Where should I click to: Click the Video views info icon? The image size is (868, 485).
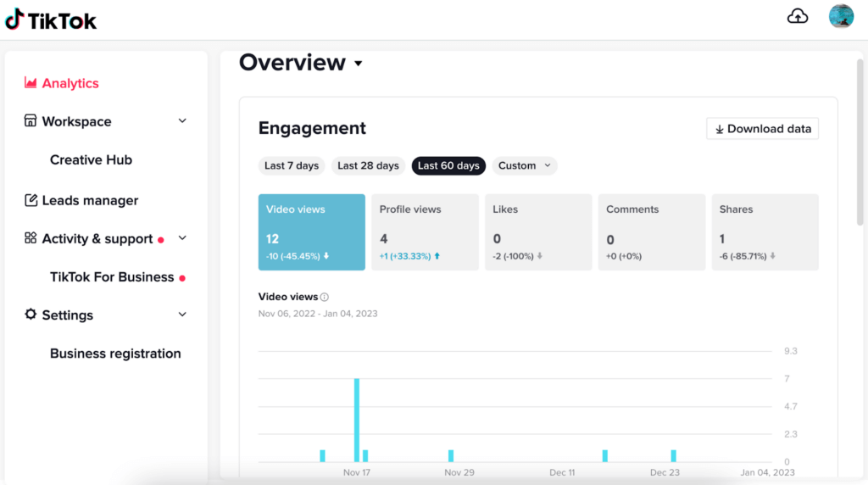coord(325,298)
